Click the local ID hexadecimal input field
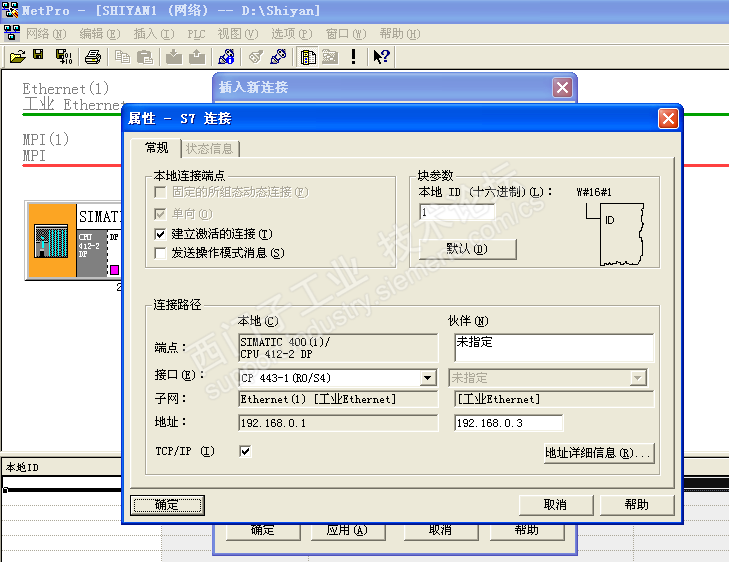 tap(457, 212)
